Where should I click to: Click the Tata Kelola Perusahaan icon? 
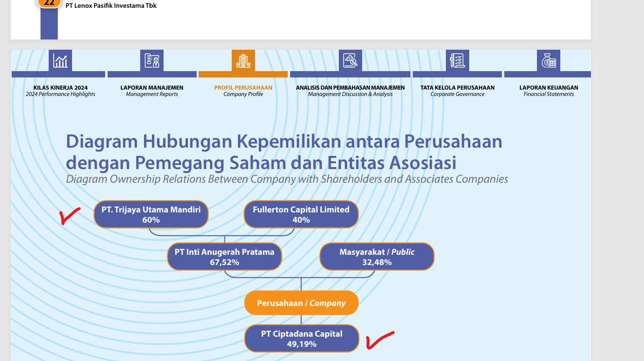click(458, 61)
